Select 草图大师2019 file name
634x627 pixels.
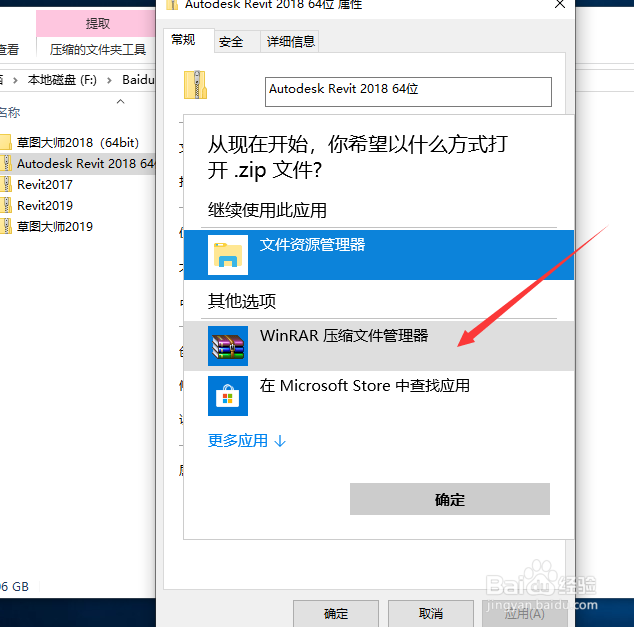[x=55, y=226]
